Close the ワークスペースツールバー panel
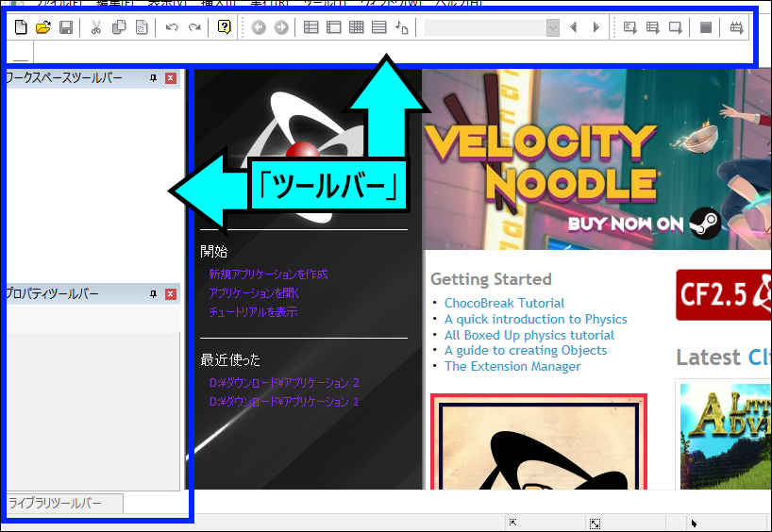 [171, 78]
